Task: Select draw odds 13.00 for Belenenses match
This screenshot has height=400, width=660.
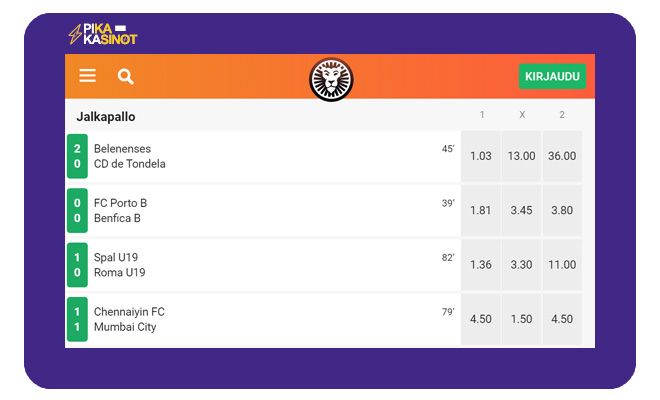Action: [522, 156]
